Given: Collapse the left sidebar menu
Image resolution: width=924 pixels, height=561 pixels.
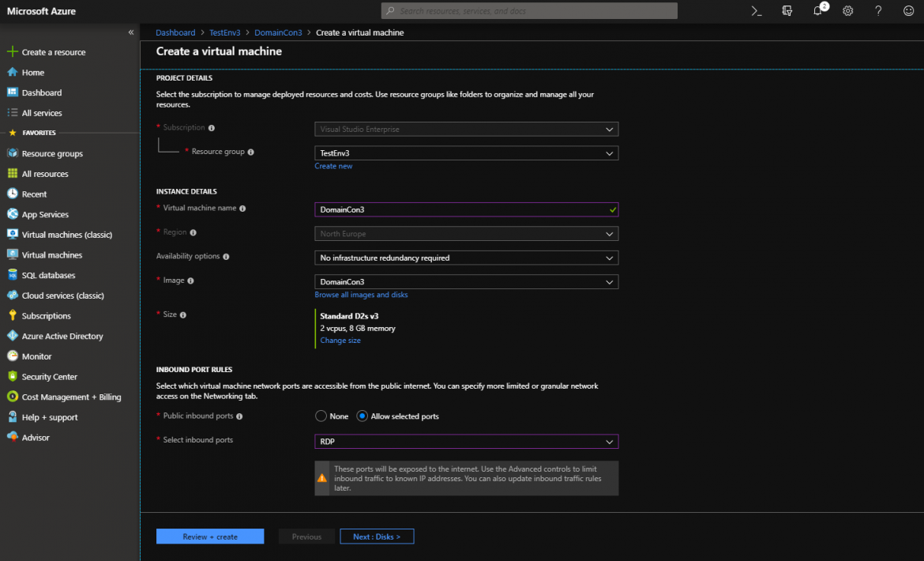Looking at the screenshot, I should point(131,32).
